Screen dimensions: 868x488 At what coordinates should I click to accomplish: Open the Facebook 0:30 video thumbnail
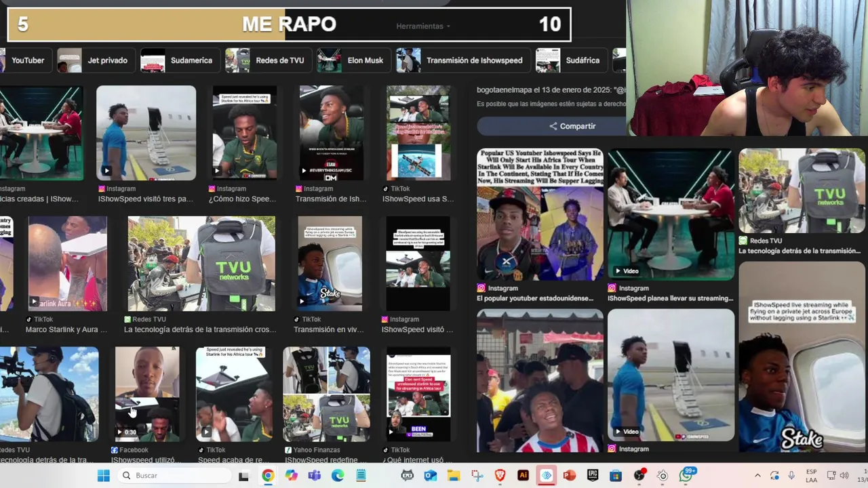[147, 394]
